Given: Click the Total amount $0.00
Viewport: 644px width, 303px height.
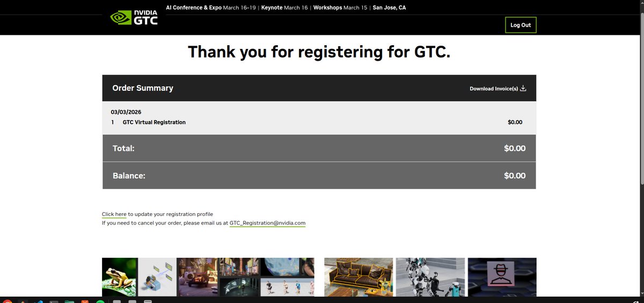Looking at the screenshot, I should click(515, 148).
